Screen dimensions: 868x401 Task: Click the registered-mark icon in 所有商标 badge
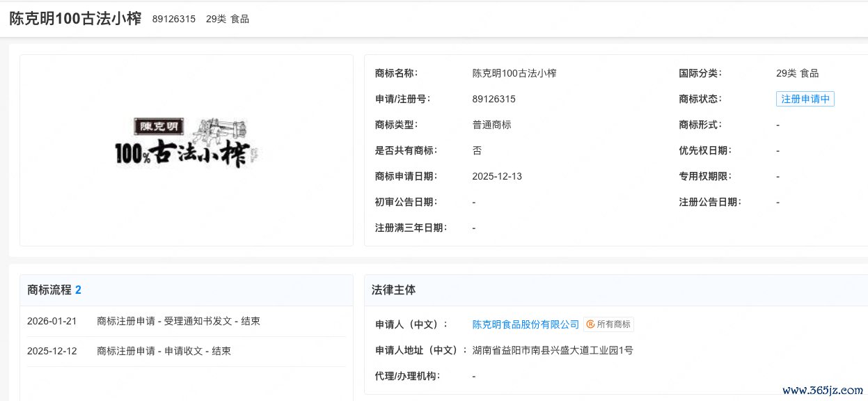click(x=590, y=324)
